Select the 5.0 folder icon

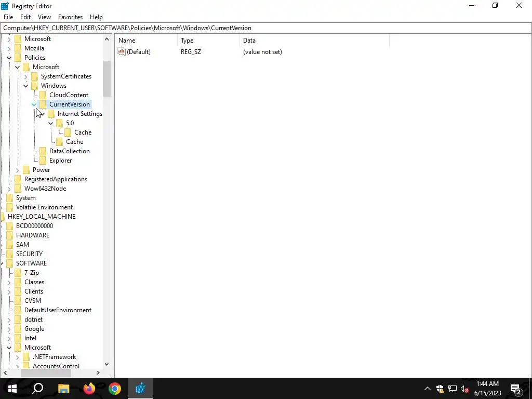click(59, 123)
